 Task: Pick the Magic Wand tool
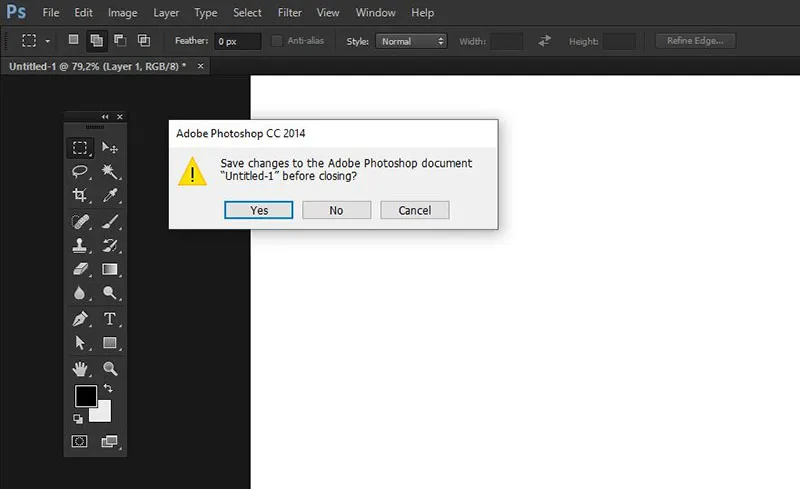tap(110, 172)
